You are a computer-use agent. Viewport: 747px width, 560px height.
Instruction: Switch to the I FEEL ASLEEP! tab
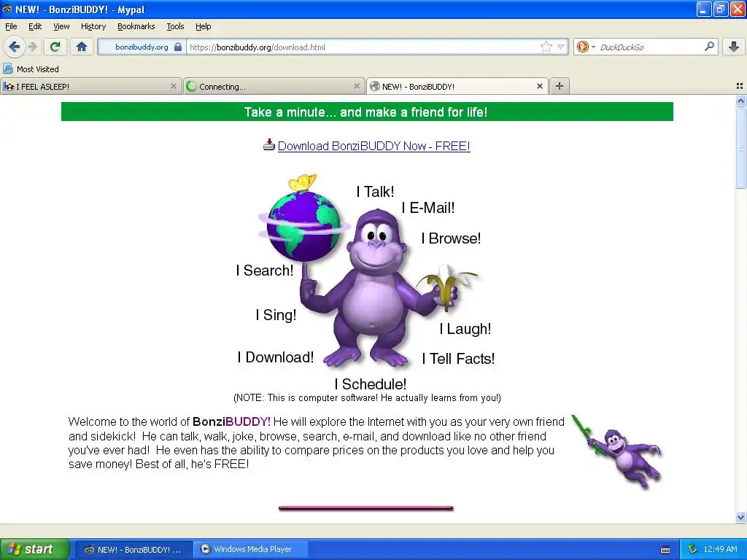[90, 86]
